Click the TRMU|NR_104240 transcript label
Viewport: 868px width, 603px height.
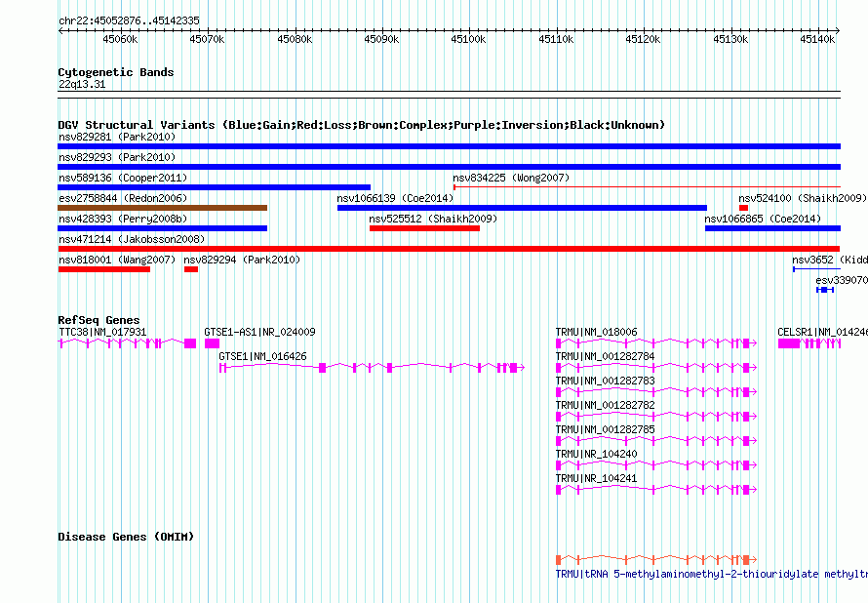(x=596, y=454)
